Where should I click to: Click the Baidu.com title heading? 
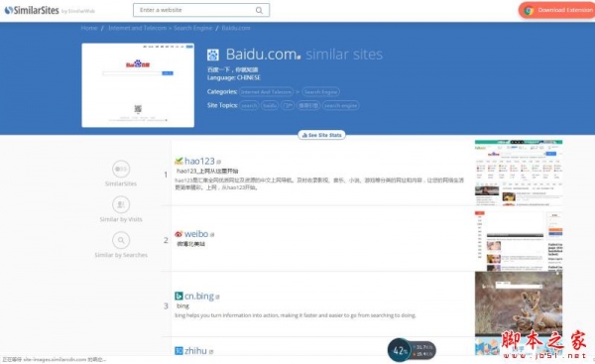[261, 55]
